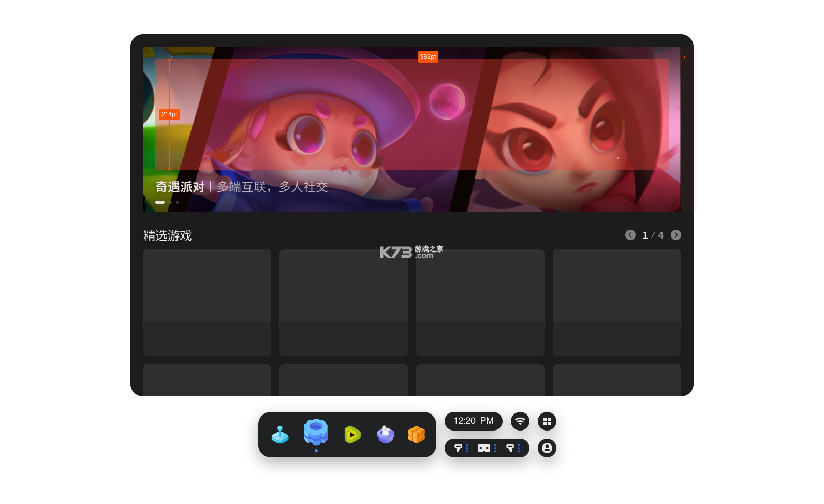The height and width of the screenshot is (504, 824).
Task: Open the second game card under 精选游戏
Action: point(344,303)
